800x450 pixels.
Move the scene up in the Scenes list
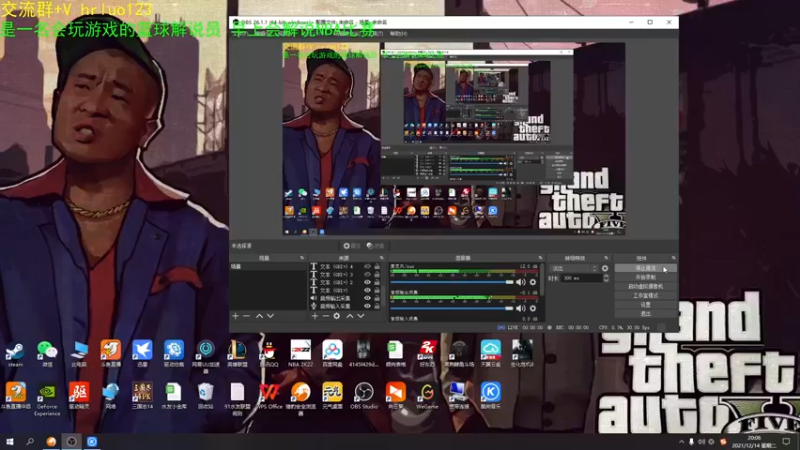(259, 316)
